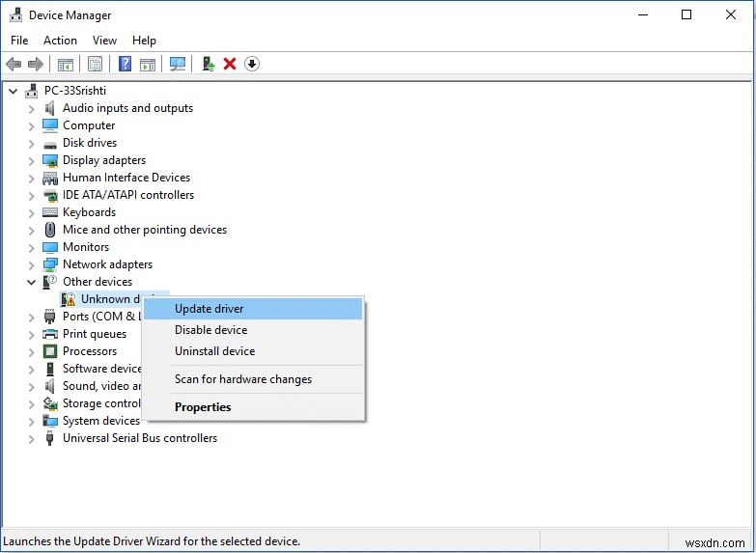The height and width of the screenshot is (553, 756).
Task: Expand the Processors category
Action: pos(31,352)
